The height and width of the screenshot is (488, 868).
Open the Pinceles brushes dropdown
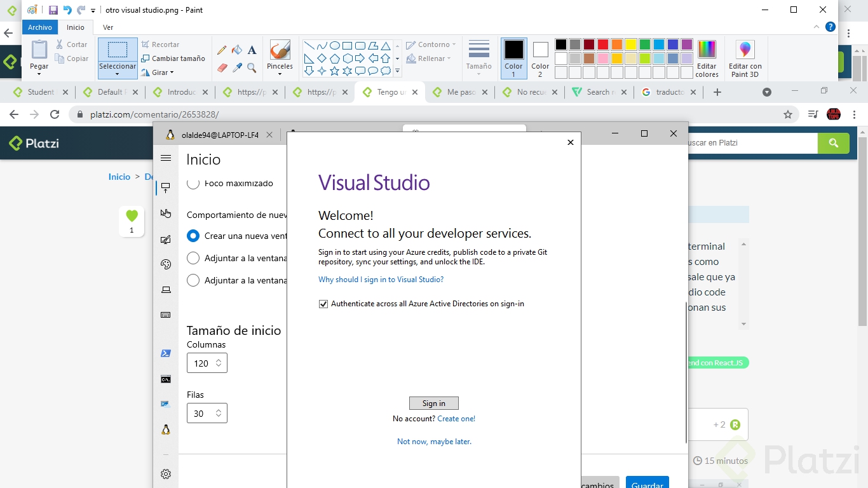pyautogui.click(x=280, y=74)
